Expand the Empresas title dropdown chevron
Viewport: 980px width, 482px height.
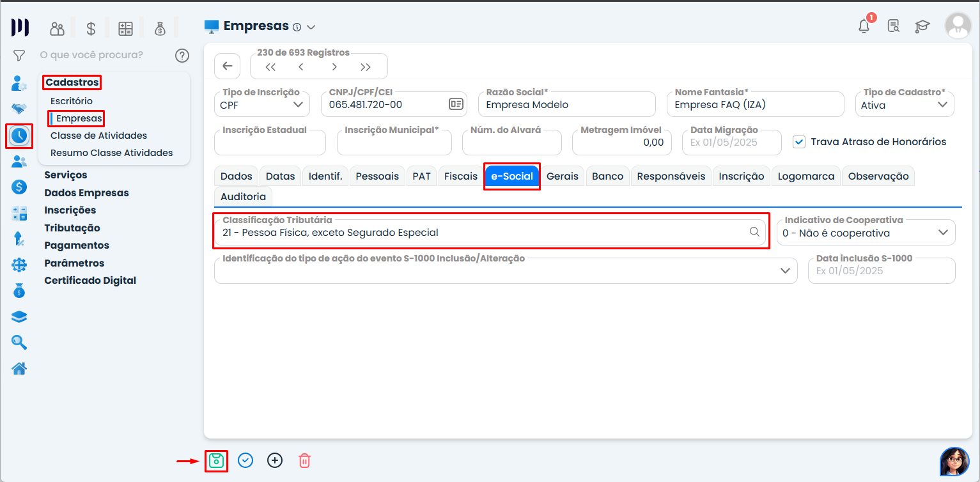tap(311, 27)
